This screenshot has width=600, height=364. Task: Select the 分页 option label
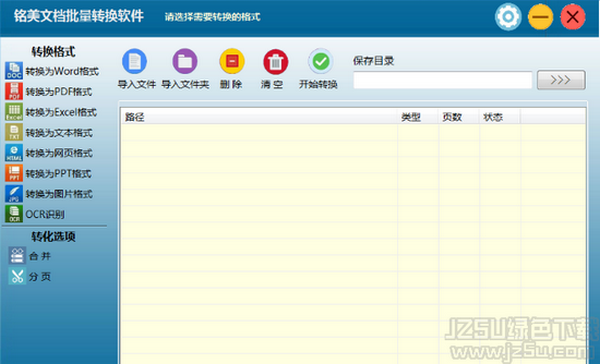40,277
